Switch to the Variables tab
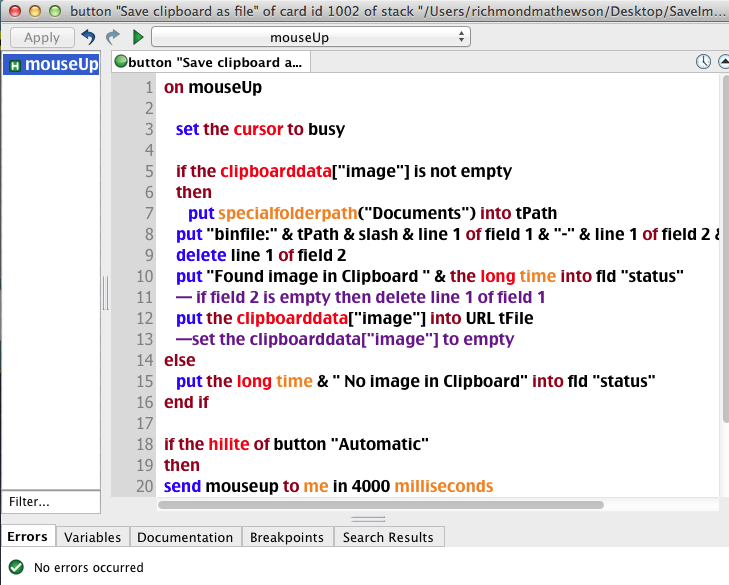This screenshot has height=585, width=729. 92,537
